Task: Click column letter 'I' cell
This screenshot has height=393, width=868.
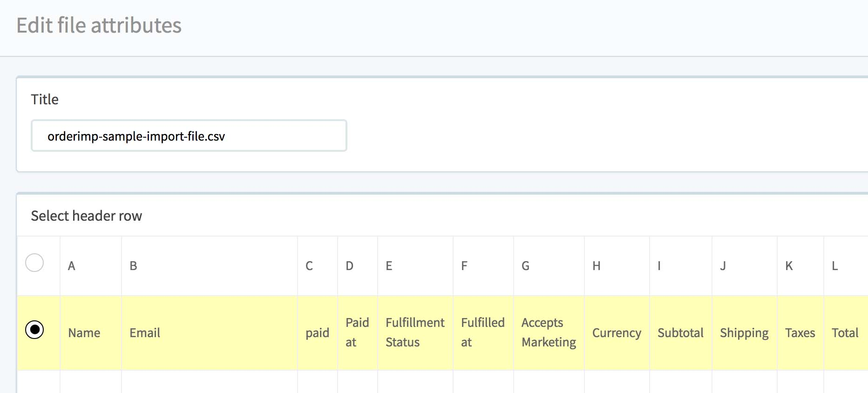Action: 681,266
